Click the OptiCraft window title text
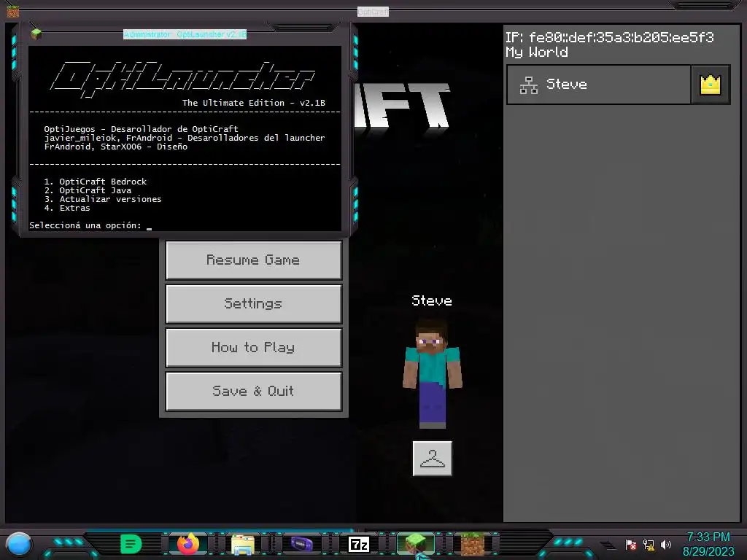Viewport: 747px width, 560px height. [x=373, y=12]
